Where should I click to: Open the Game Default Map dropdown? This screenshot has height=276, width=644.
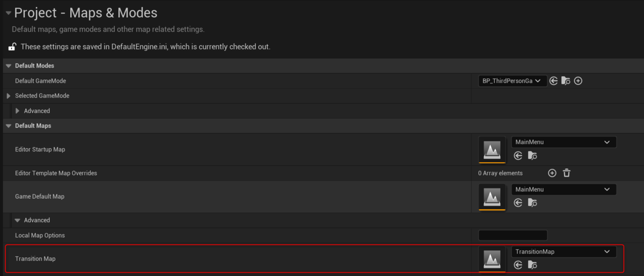click(563, 190)
